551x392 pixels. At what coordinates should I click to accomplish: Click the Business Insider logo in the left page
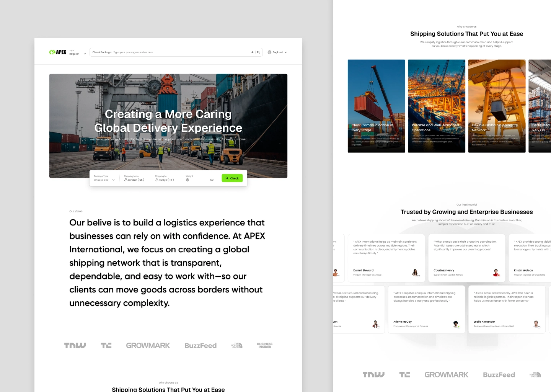[x=265, y=345]
